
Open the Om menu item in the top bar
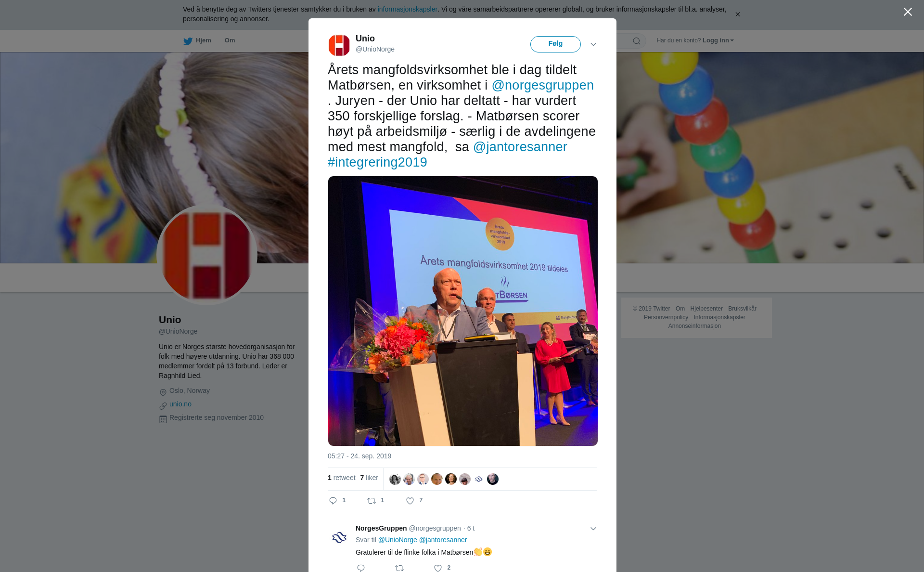(x=230, y=40)
